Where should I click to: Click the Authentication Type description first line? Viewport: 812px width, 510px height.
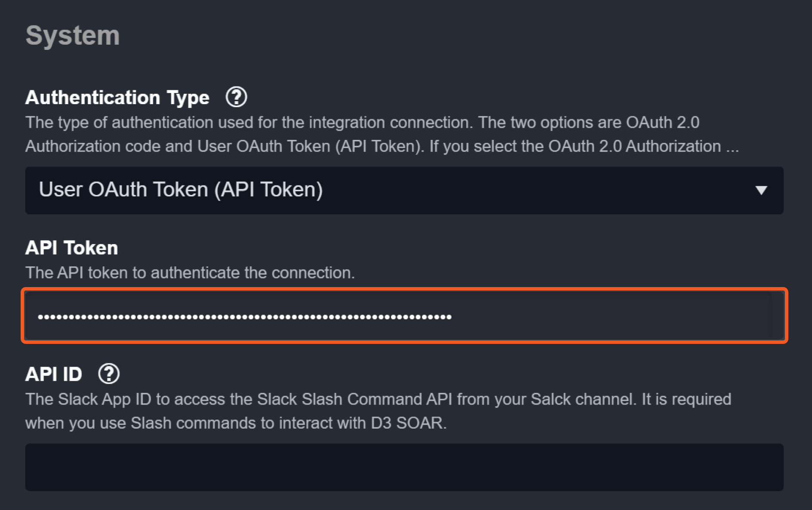[x=362, y=123]
